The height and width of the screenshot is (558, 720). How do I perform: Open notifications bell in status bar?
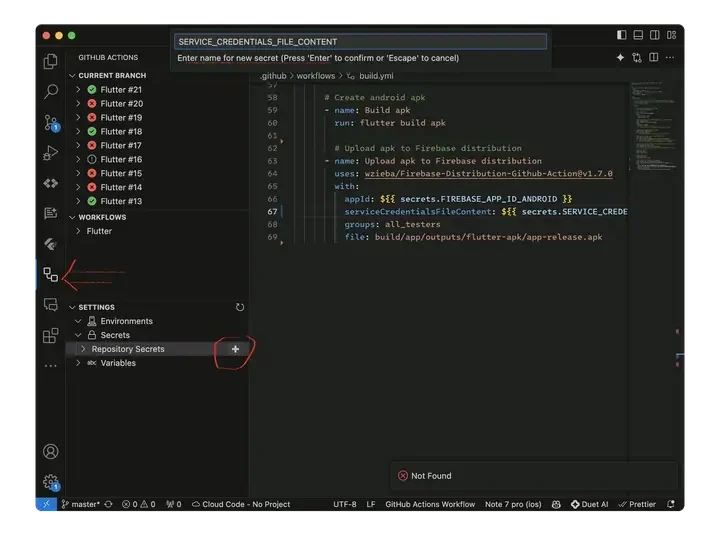(671, 504)
